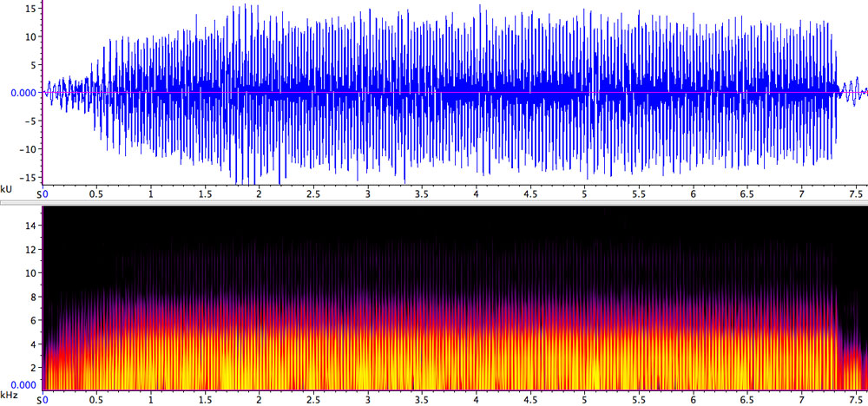Click the 1 second label under the spectrogram
Viewport: 868px width, 406px height.
point(150,399)
